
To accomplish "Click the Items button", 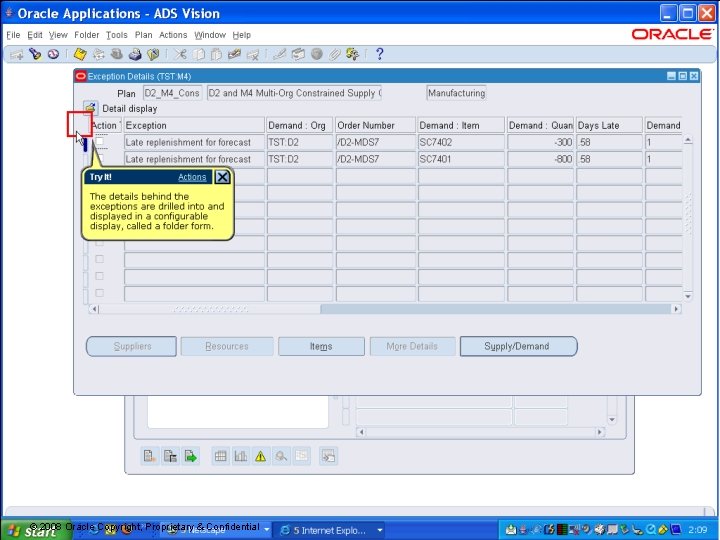I will point(321,346).
